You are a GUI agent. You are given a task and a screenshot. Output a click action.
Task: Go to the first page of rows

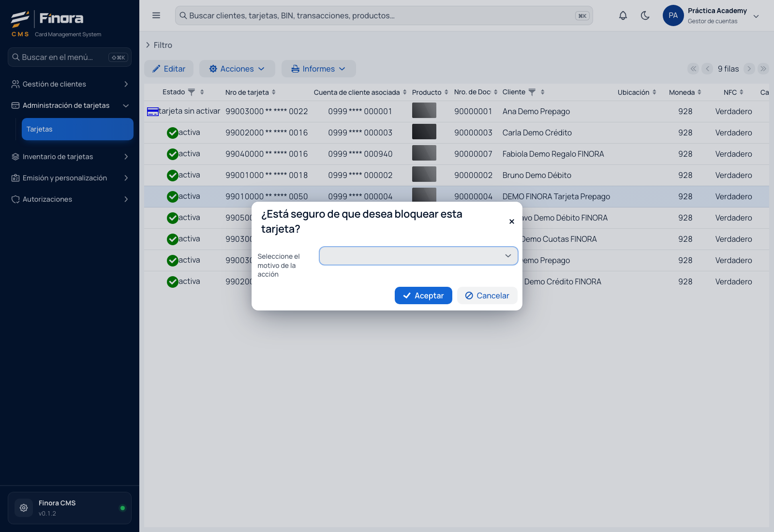tap(694, 69)
